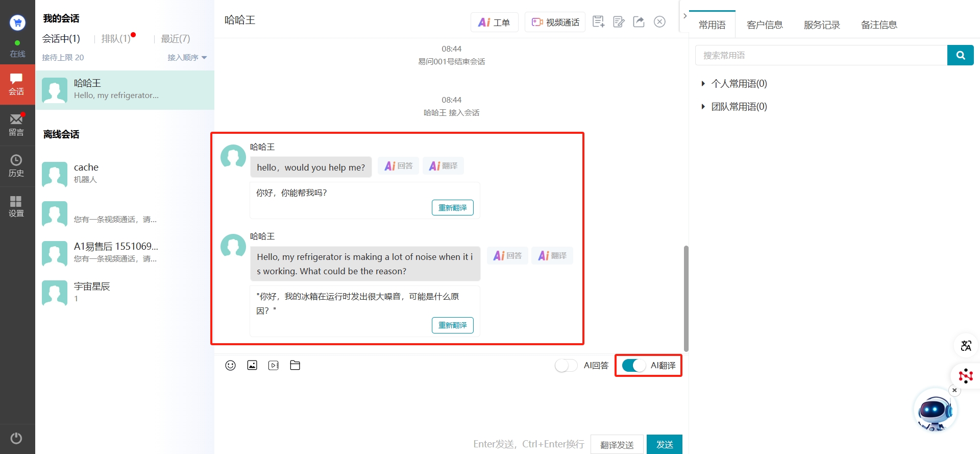The width and height of the screenshot is (980, 454).
Task: Click the send video icon
Action: tap(274, 365)
